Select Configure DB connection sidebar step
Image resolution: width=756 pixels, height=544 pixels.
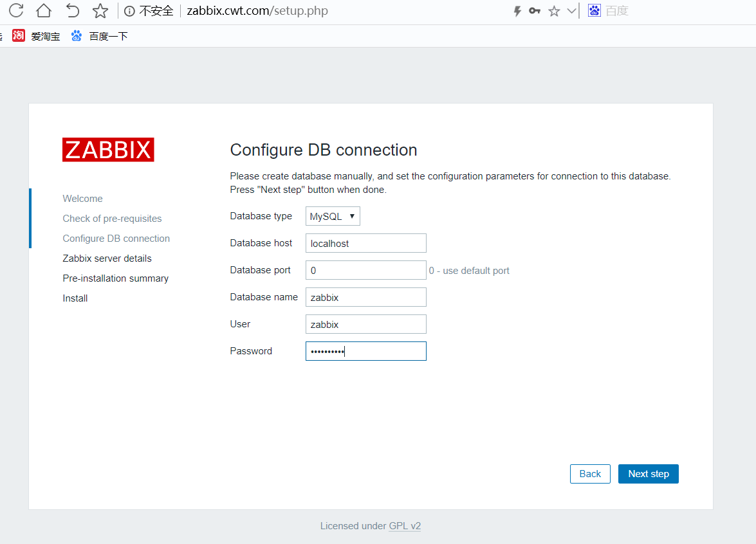pos(116,239)
